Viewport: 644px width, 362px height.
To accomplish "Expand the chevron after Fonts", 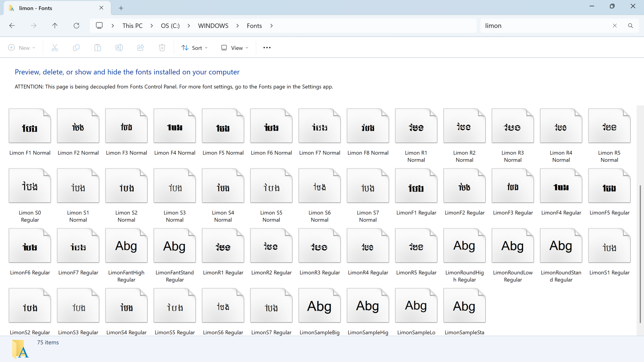I will pos(271,26).
